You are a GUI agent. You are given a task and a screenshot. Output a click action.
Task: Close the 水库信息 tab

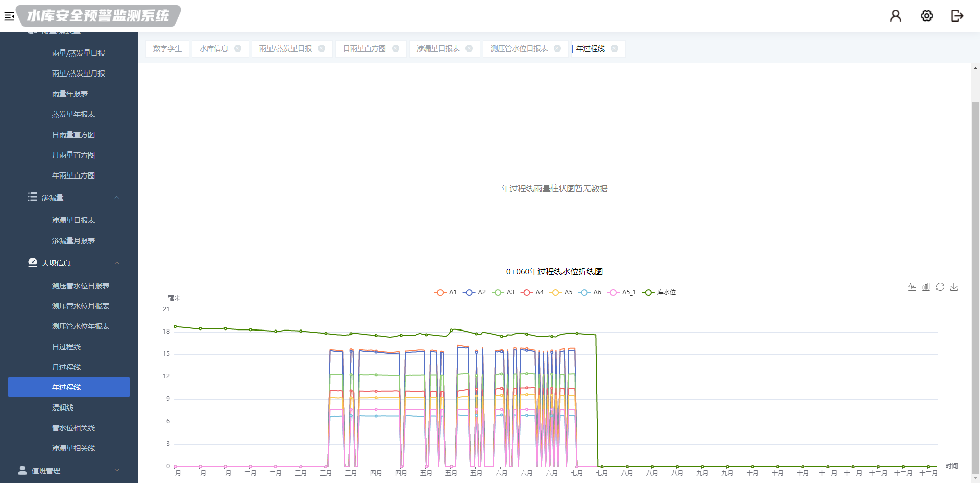[x=238, y=48]
